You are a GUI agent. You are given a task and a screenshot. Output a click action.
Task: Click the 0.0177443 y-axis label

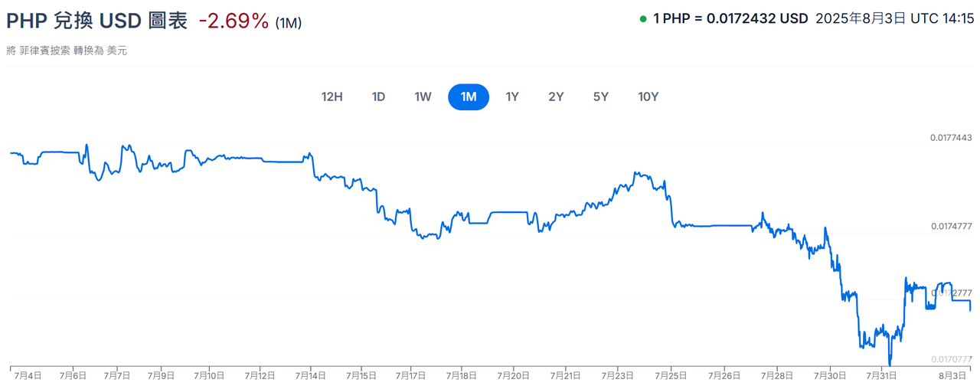(951, 138)
